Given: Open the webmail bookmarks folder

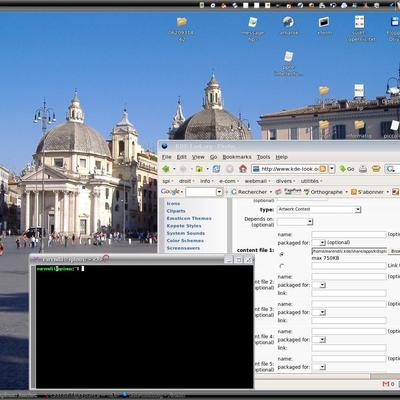Looking at the screenshot, I should pos(257,181).
